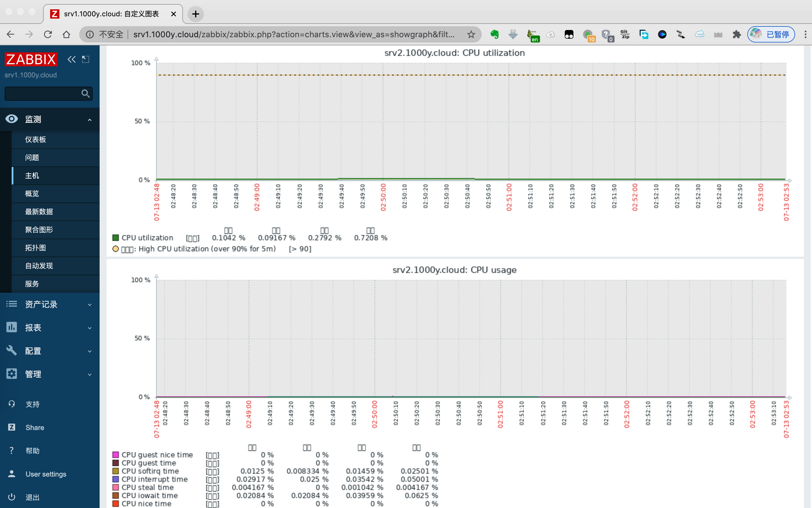Collapse the 监测 section chevron

click(x=89, y=119)
